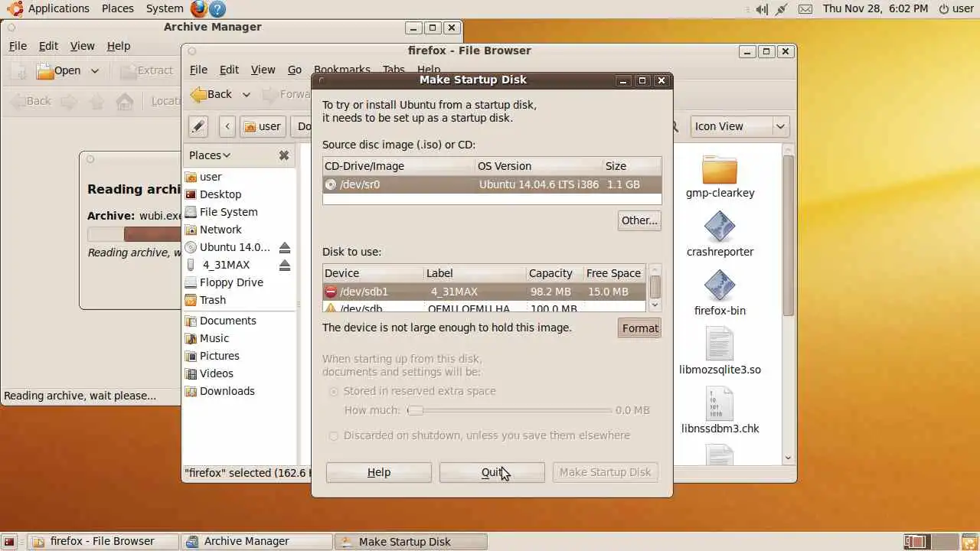Open View menu in Archive Manager
This screenshot has height=551, width=980.
coord(82,46)
